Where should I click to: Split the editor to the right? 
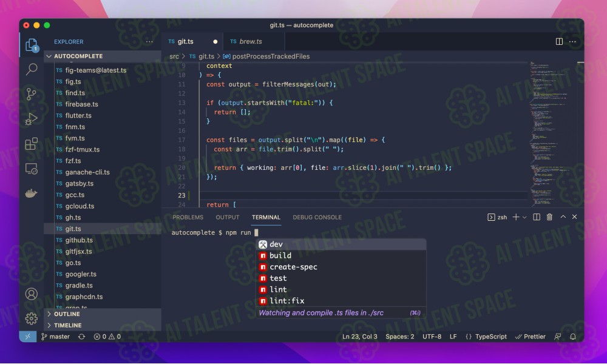click(559, 41)
